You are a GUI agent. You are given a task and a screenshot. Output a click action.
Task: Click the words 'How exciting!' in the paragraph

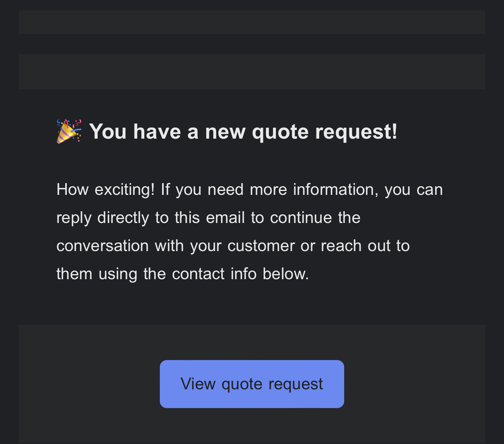pyautogui.click(x=105, y=190)
